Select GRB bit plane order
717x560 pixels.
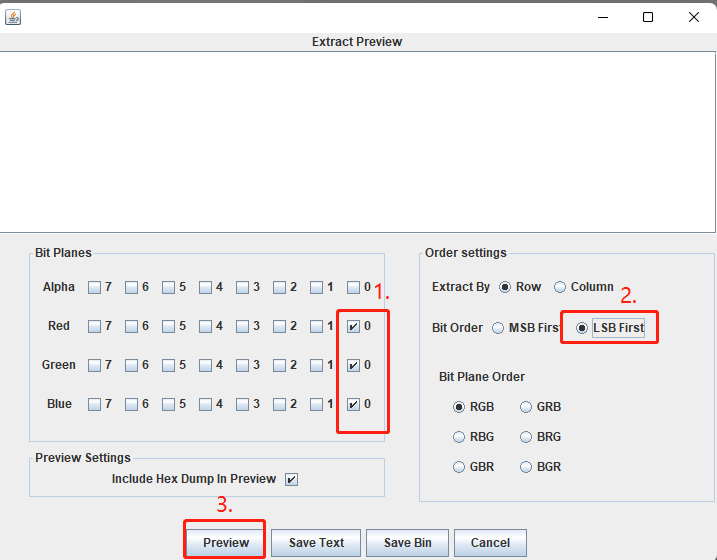click(526, 407)
